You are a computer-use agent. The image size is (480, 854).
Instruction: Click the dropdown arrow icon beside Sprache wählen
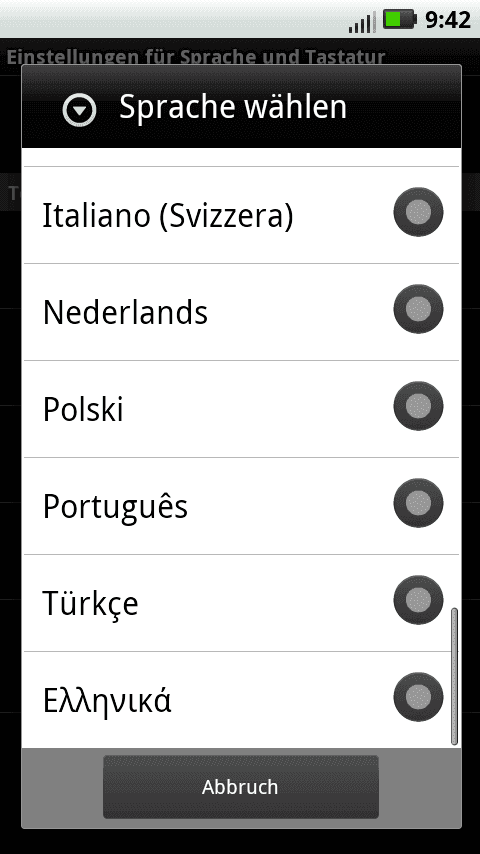tap(80, 110)
